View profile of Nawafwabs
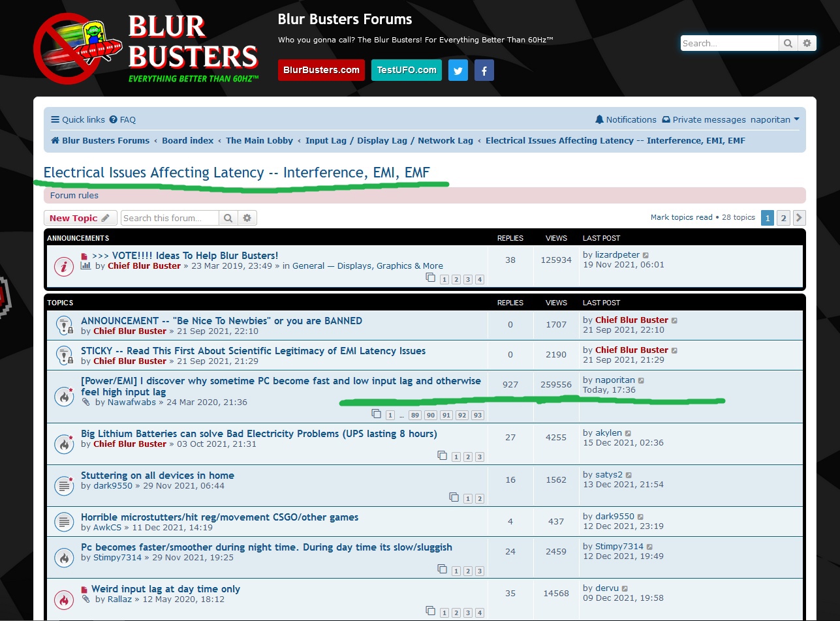840x621 pixels. pos(132,402)
